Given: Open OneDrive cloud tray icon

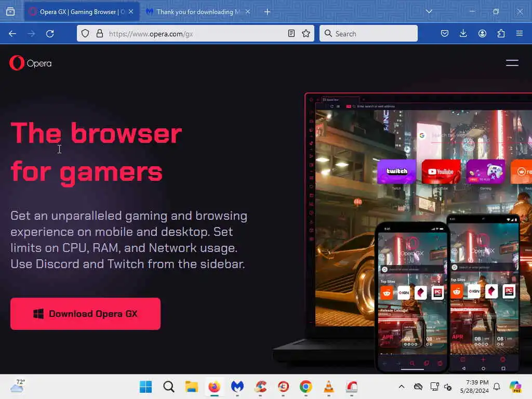Looking at the screenshot, I should coord(418,387).
